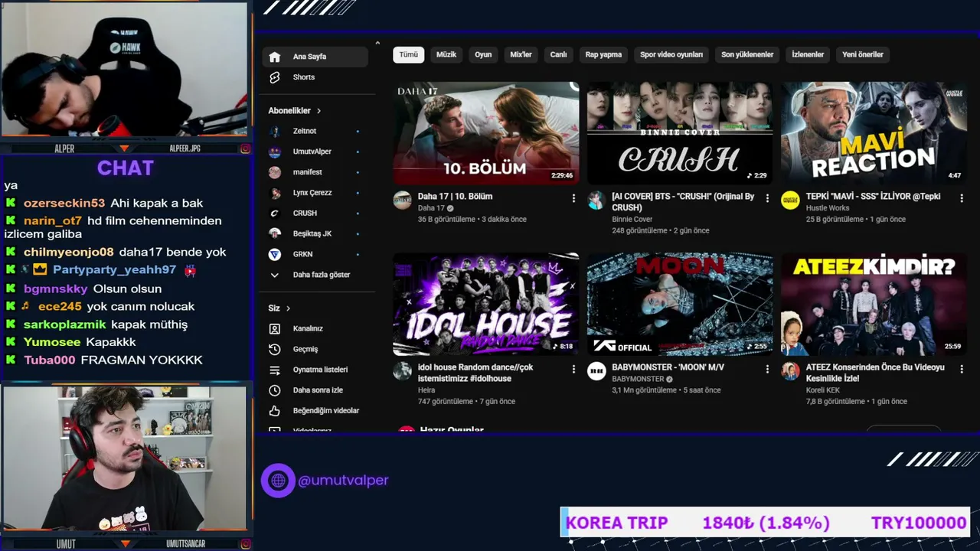Play the MAVİ REACTION thumbnail
980x551 pixels.
(874, 133)
